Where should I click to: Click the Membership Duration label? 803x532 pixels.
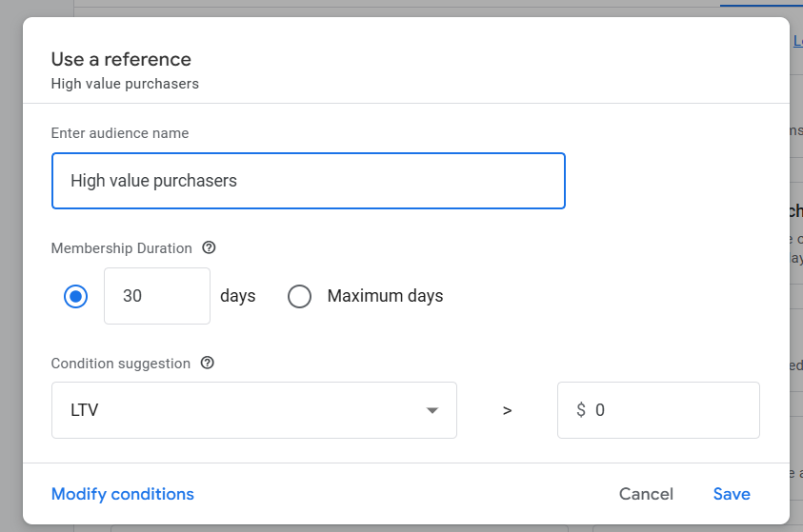pyautogui.click(x=121, y=248)
